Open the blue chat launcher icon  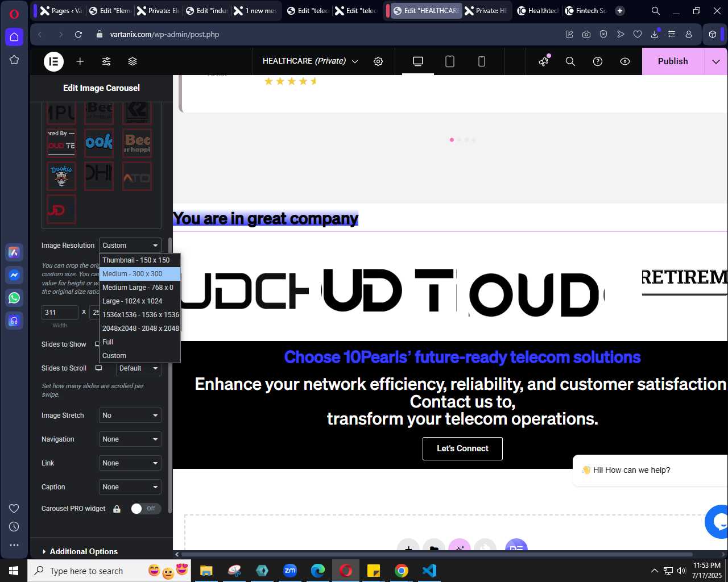[718, 521]
